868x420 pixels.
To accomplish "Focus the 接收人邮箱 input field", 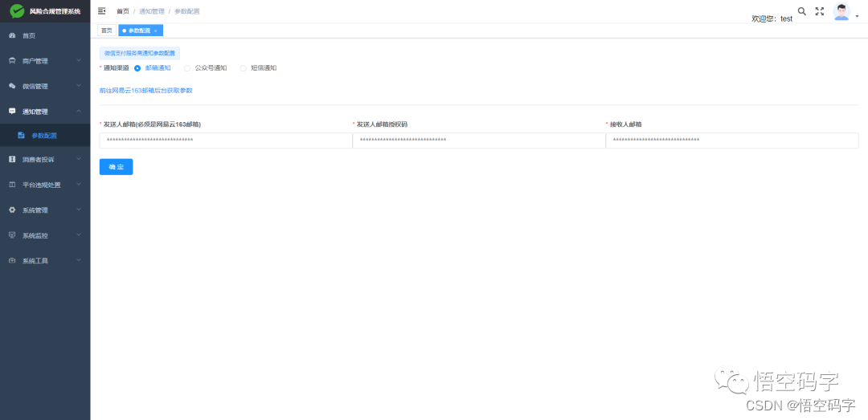I will 732,141.
